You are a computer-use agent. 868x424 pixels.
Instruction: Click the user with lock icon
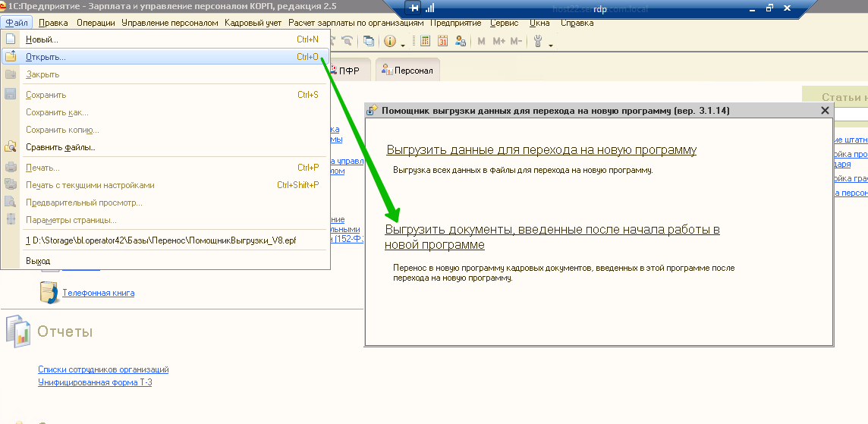point(461,41)
